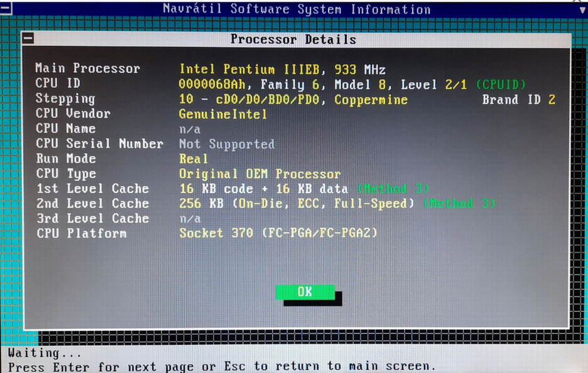Select the 'cD0/D0/BD0/PD0' stepping value
The height and width of the screenshot is (373, 588).
tap(268, 99)
